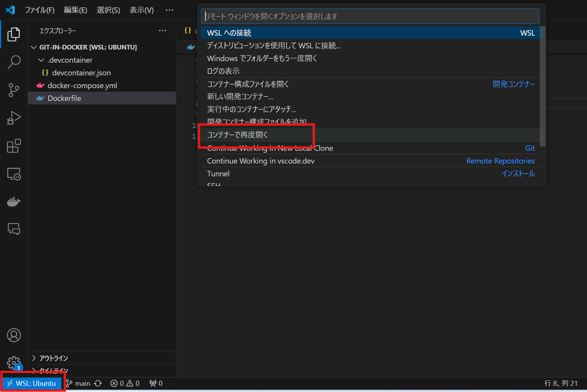Screen dimensions: 587x392
Task: Click the VS Code logo icon
Action: coord(10,10)
